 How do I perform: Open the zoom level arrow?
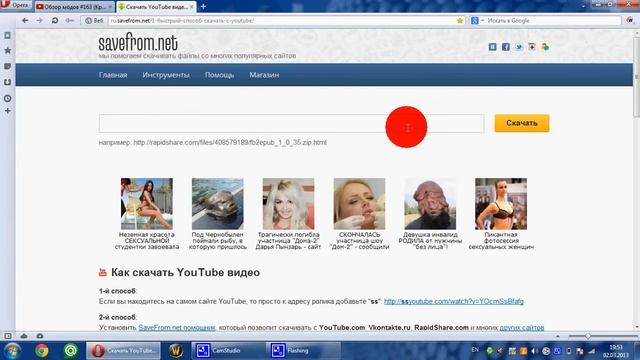tap(558, 336)
